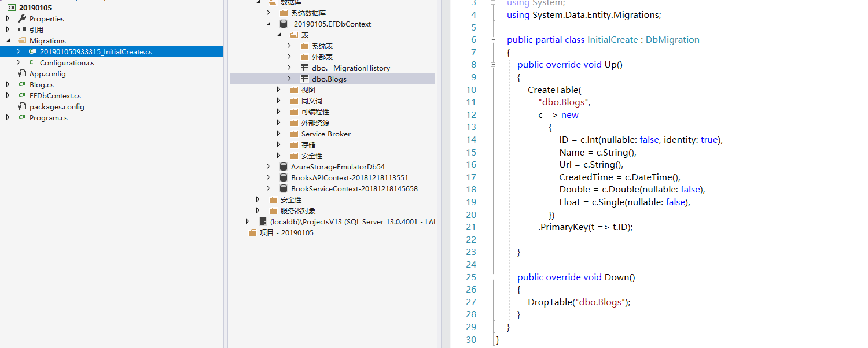Image resolution: width=868 pixels, height=348 pixels.
Task: Click the table icon of dbo.Blogs
Action: (x=305, y=79)
